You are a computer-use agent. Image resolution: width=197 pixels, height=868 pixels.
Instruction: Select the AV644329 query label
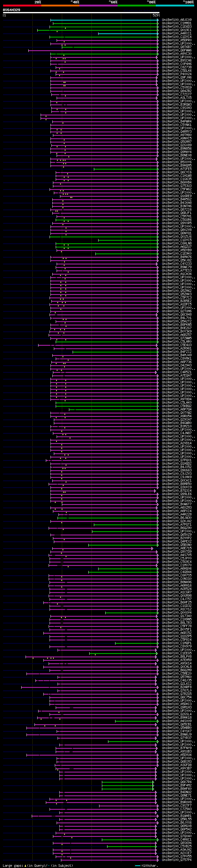11,10
